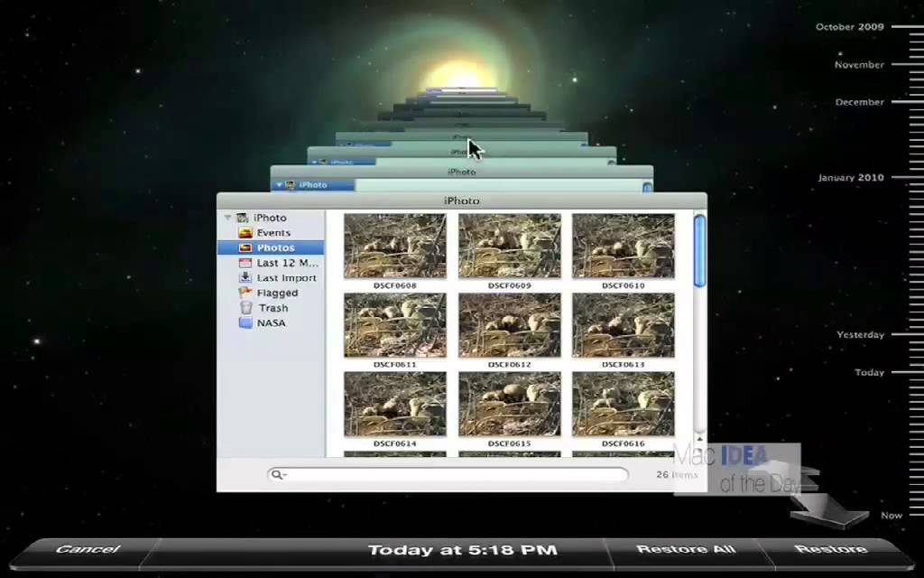
Task: Select thumbnail DSCF0612
Action: pos(509,325)
